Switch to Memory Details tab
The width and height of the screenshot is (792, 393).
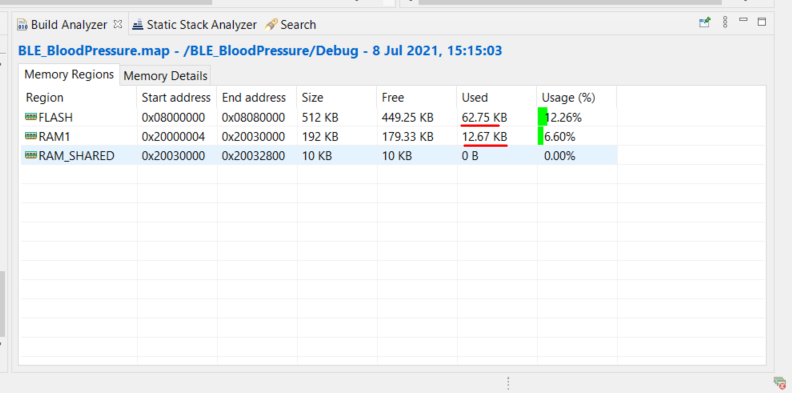(x=165, y=76)
